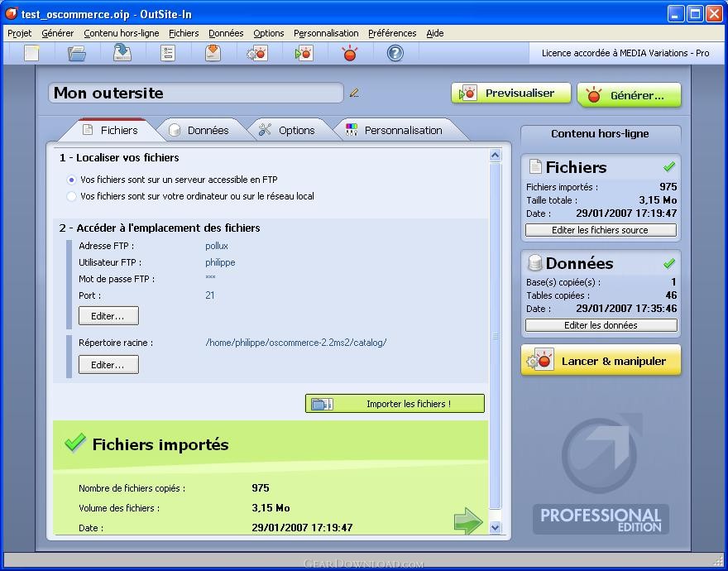Open the Données menu in menu bar
This screenshot has height=571, width=728.
click(x=226, y=33)
